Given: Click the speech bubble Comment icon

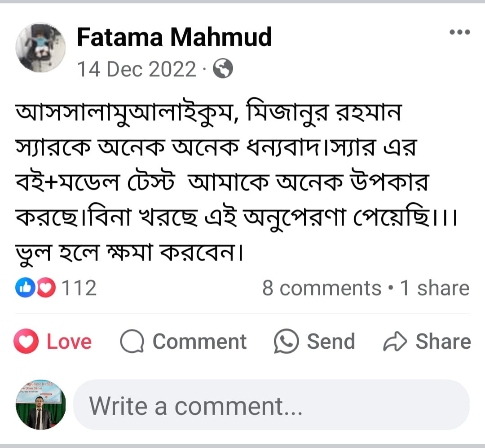Looking at the screenshot, I should (x=132, y=342).
